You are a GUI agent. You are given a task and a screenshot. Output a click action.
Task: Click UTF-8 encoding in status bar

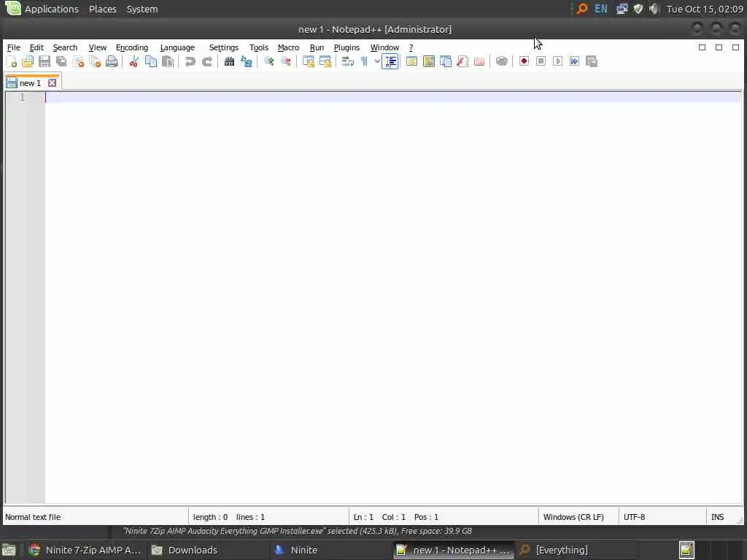(x=634, y=517)
